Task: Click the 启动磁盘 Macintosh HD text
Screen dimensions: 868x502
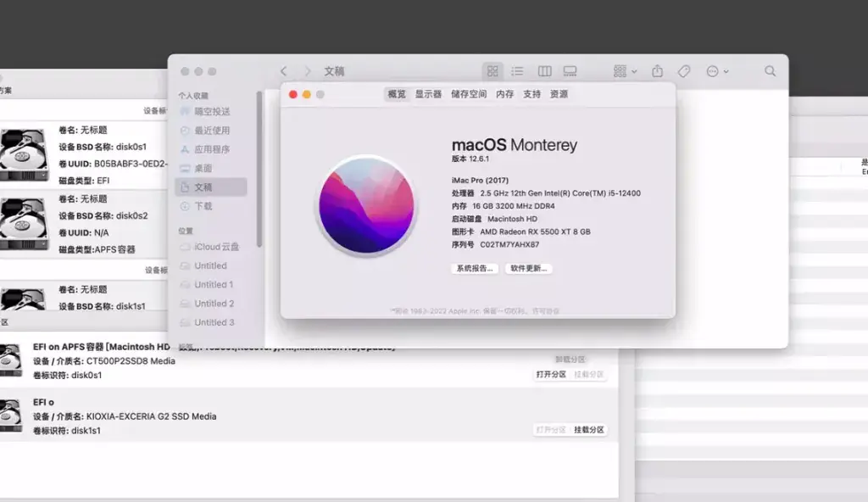Action: pyautogui.click(x=494, y=219)
